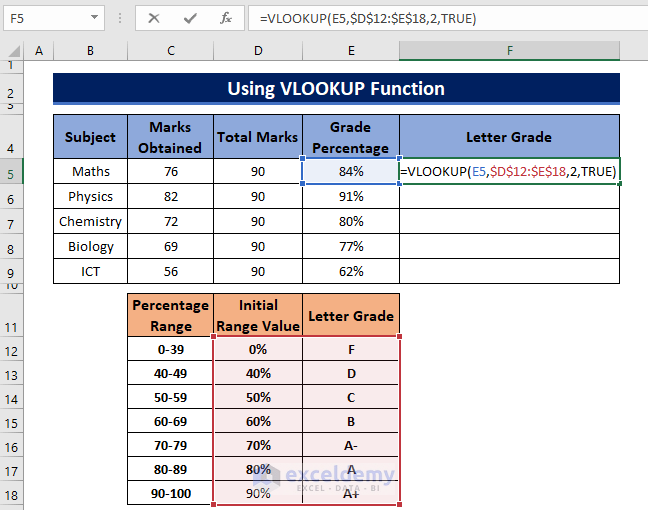Viewport: 648px width, 510px height.
Task: Expand the Name Box dropdown arrow
Action: click(94, 18)
